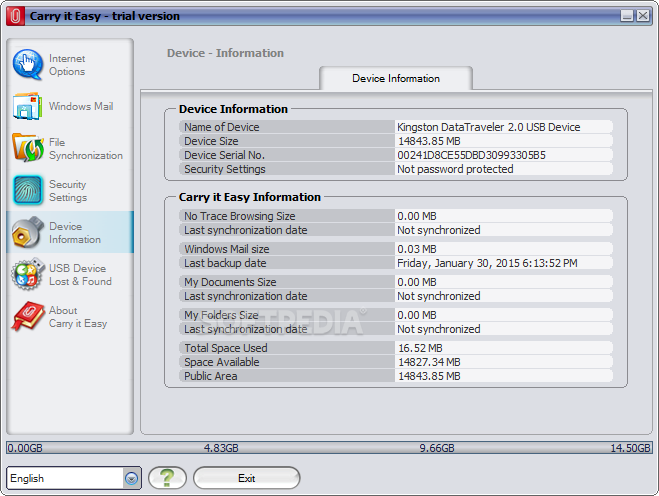Image resolution: width=659 pixels, height=496 pixels.
Task: Click the My Documents Size label
Action: [230, 282]
